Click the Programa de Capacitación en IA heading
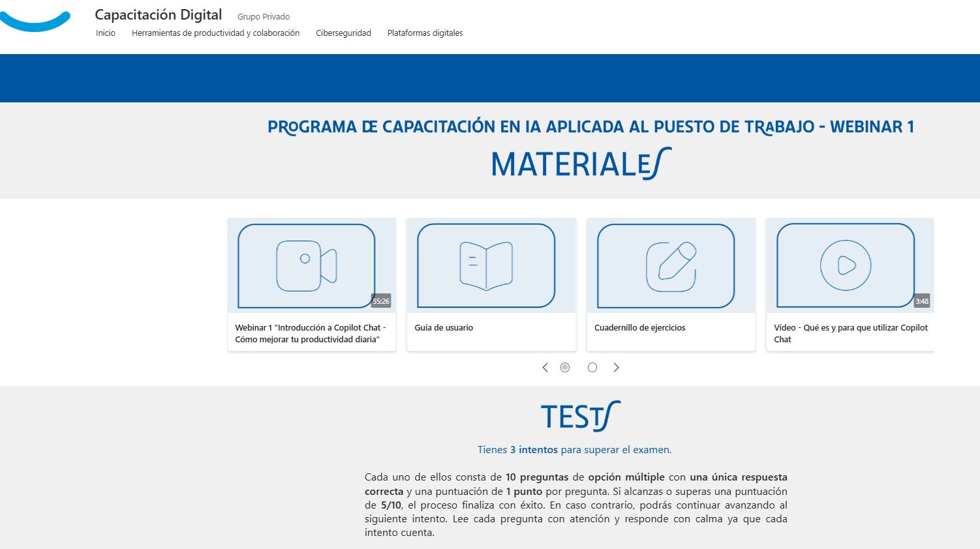Image resolution: width=980 pixels, height=549 pixels. (x=591, y=126)
